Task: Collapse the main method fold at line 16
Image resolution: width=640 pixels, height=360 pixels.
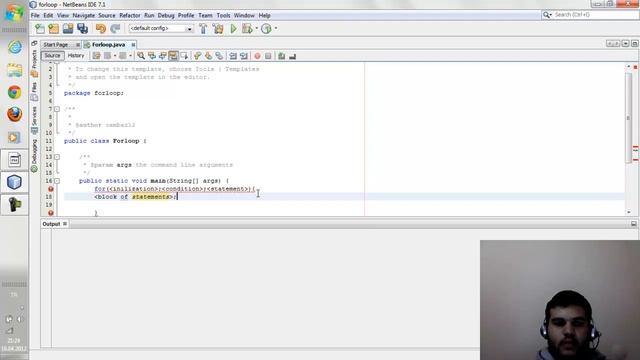Action: click(57, 181)
